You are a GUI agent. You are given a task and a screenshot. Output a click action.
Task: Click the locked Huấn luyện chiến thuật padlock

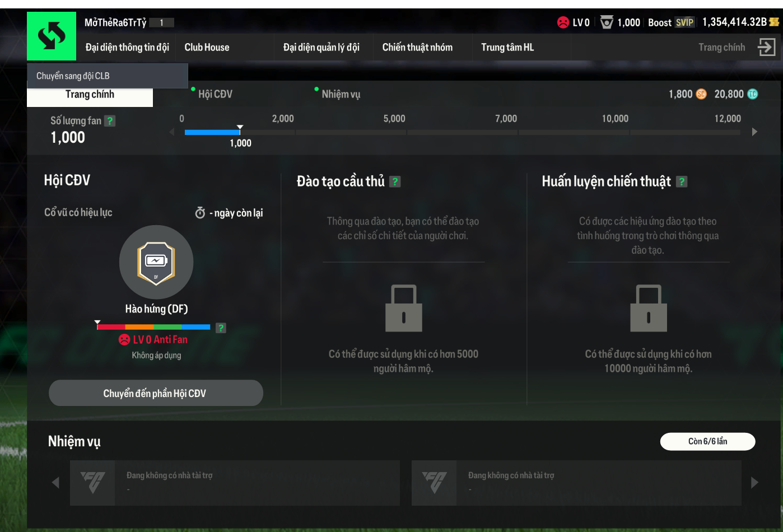click(x=649, y=309)
